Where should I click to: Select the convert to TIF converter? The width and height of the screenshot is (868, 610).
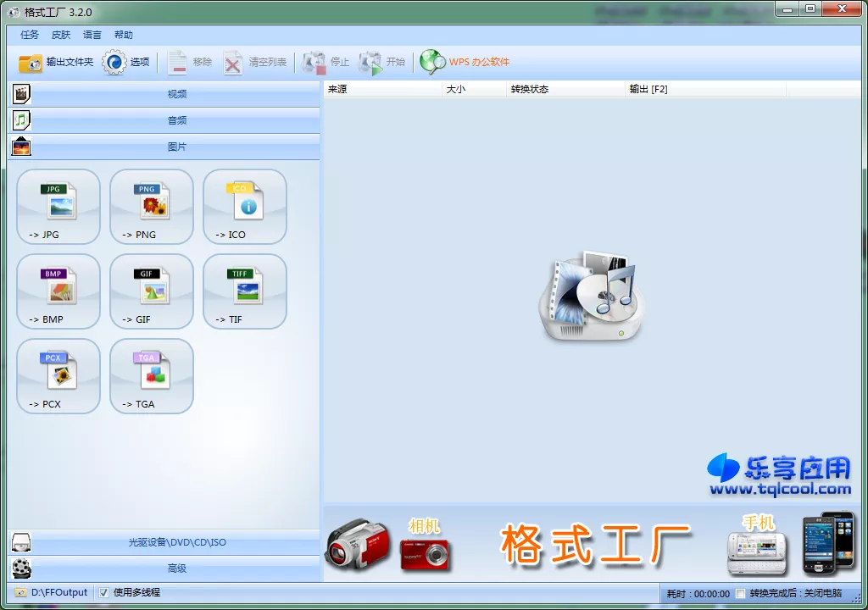pyautogui.click(x=244, y=291)
